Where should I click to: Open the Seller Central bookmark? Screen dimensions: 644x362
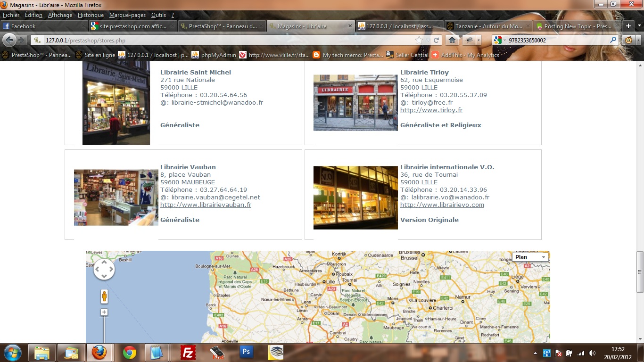407,55
